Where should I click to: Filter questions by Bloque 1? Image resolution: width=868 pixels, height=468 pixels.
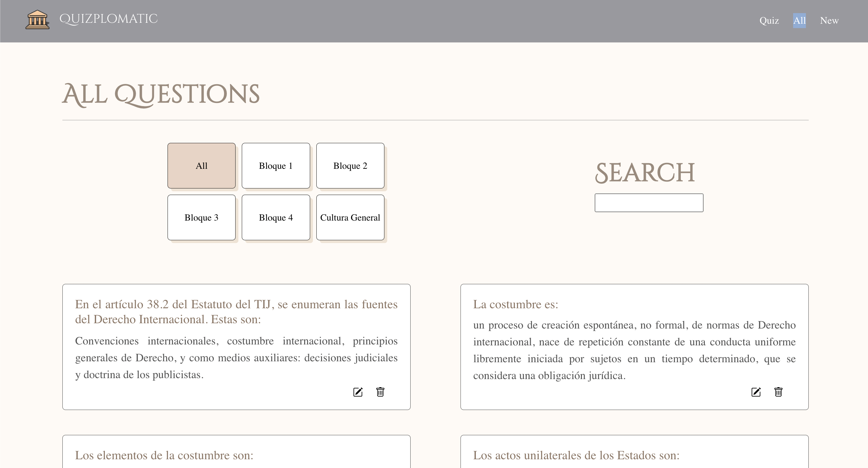tap(276, 166)
